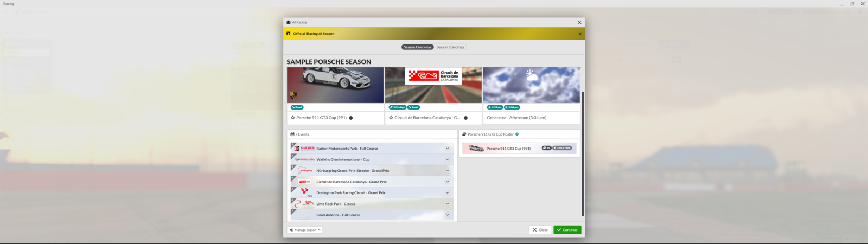Image resolution: width=868 pixels, height=244 pixels.
Task: Expand Circuit de Barcelona Catalunya - Grand Prix event
Action: coord(448,182)
